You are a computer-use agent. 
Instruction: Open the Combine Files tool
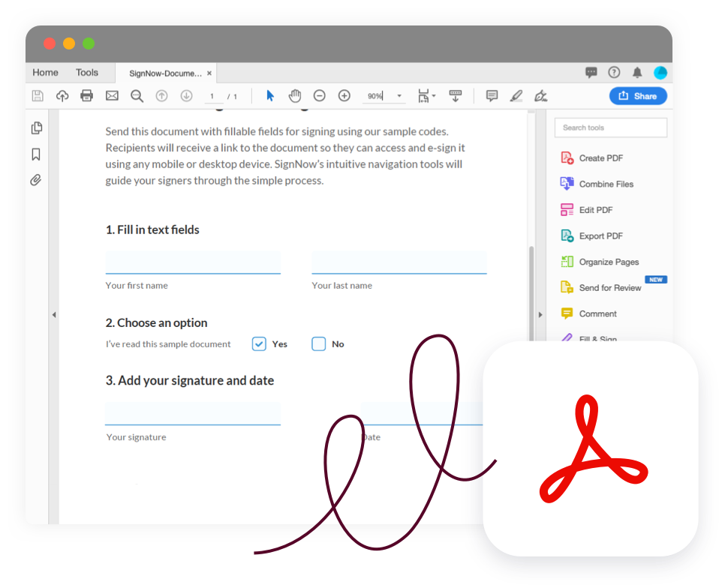[x=597, y=184]
